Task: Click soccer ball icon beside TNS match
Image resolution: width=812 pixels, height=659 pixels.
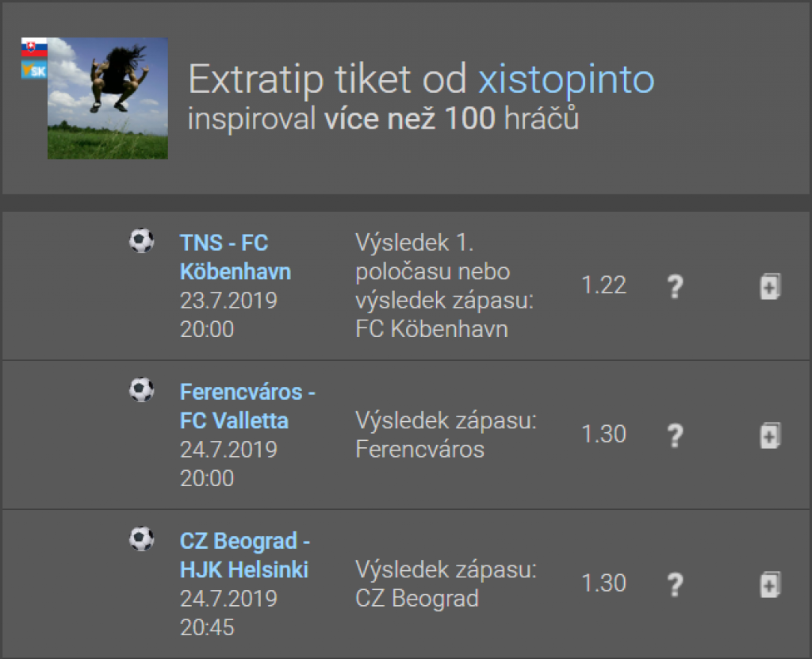Action: (x=141, y=240)
